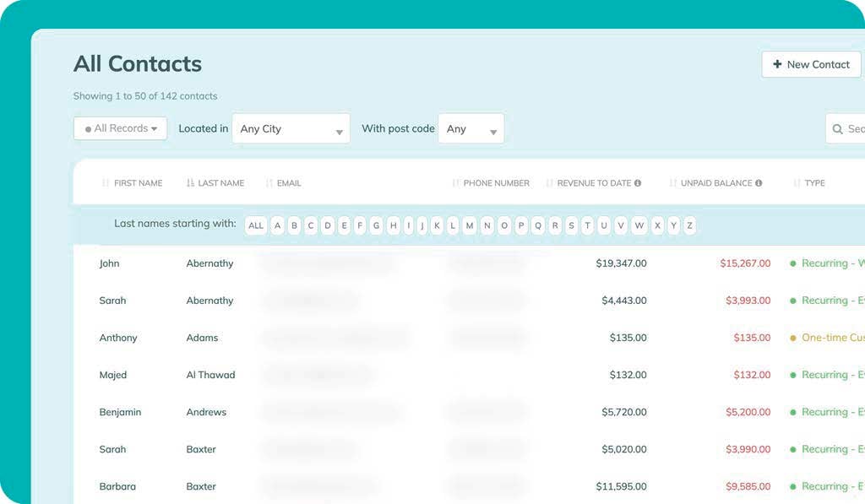The image size is (865, 504).
Task: Filter last names starting with K
Action: pos(437,225)
